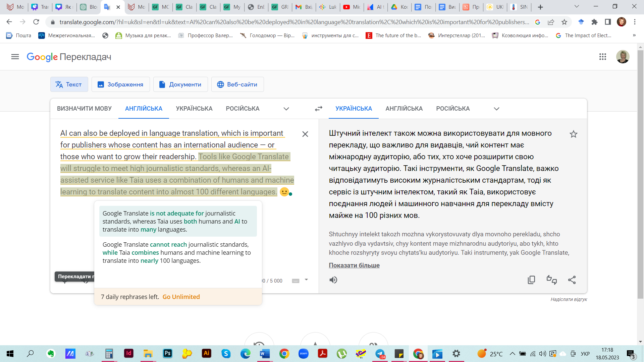Open the 'The future of the b...' bookmark
Viewport: 644px width, 362px height.
[x=393, y=35]
